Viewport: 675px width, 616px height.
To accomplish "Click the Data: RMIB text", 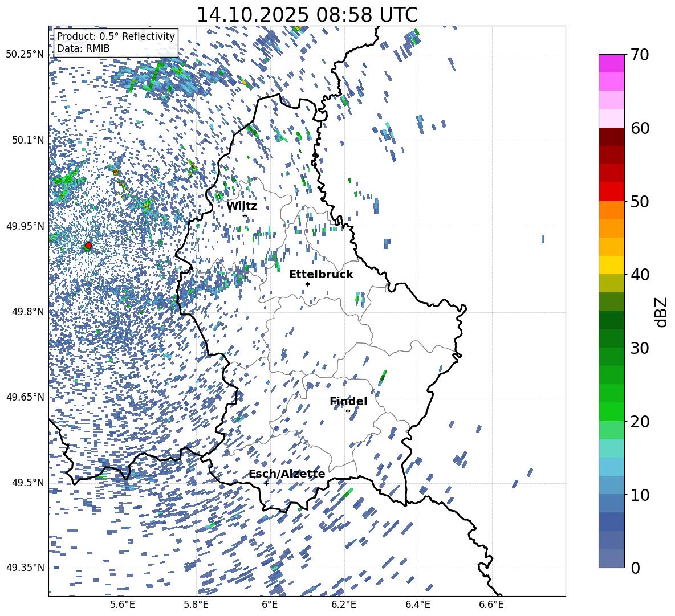I will coord(83,48).
